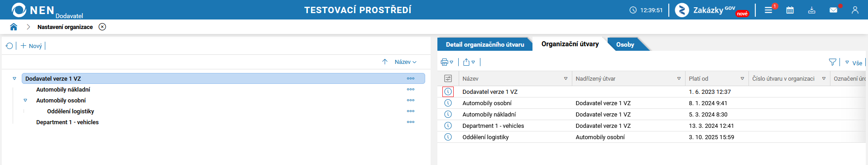Click Nastavení organizace breadcrumb label
The height and width of the screenshot is (165, 868).
tap(65, 27)
